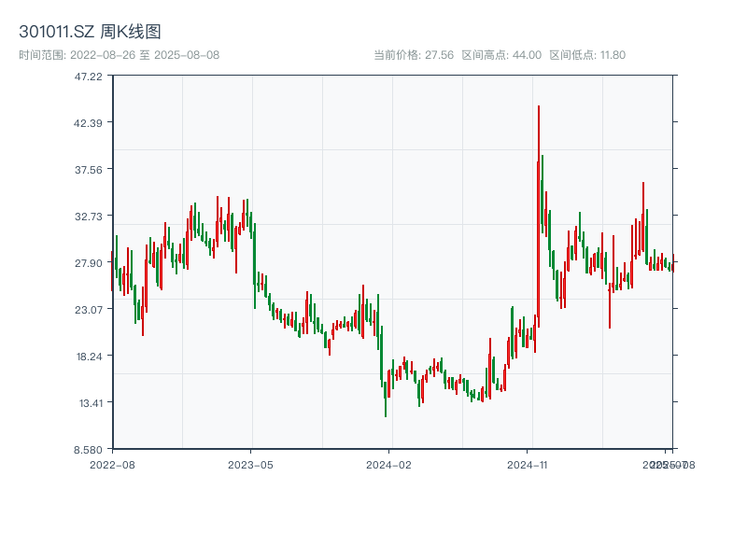
Task: Click the 区间低点 11.80 label
Action: tap(587, 55)
